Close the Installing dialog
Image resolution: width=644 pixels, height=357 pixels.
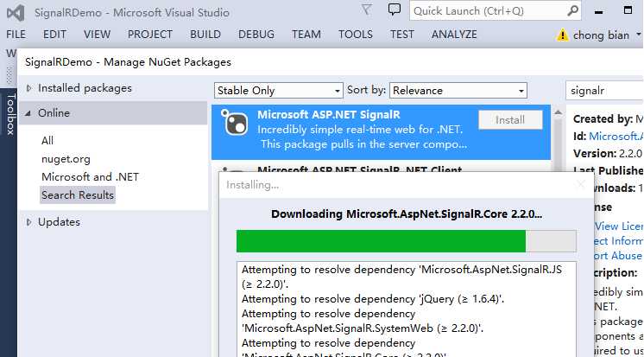[581, 184]
